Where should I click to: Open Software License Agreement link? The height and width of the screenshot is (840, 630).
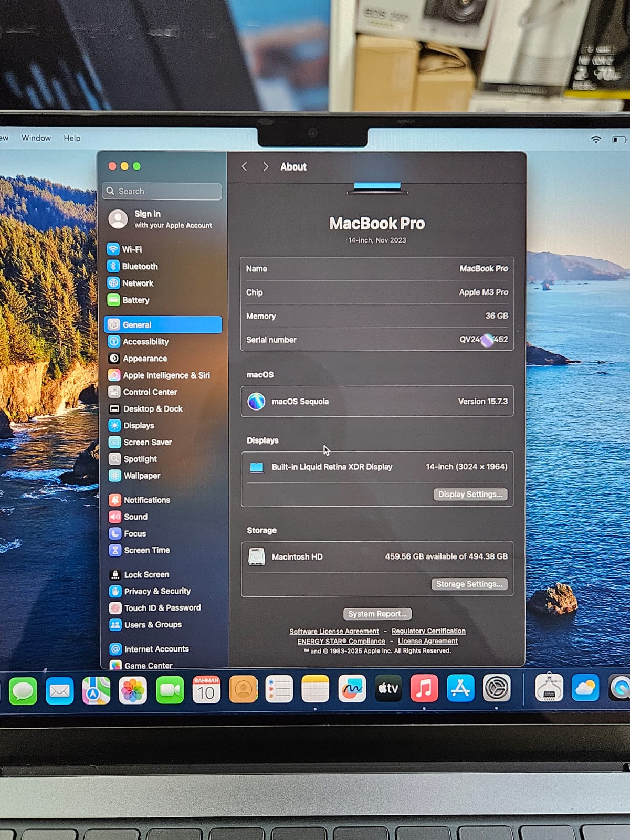[x=334, y=632]
